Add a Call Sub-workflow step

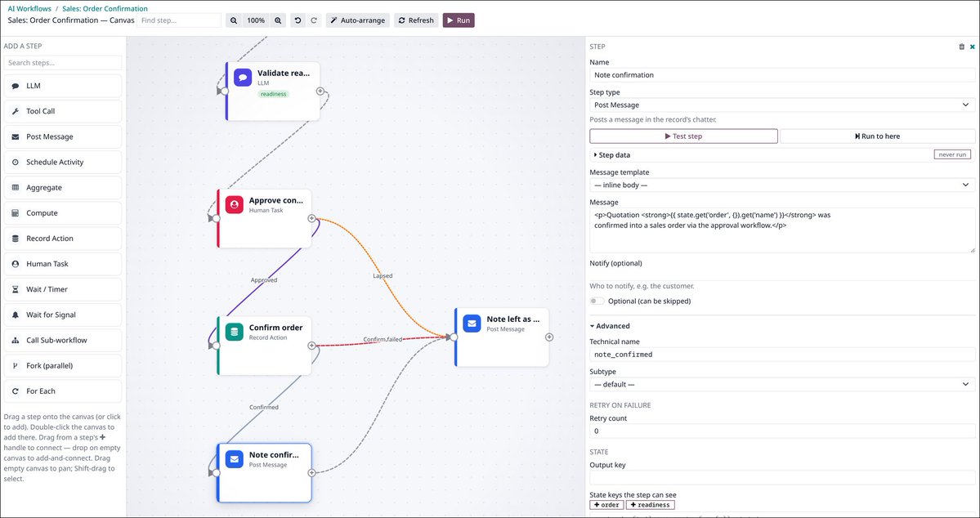click(x=62, y=341)
